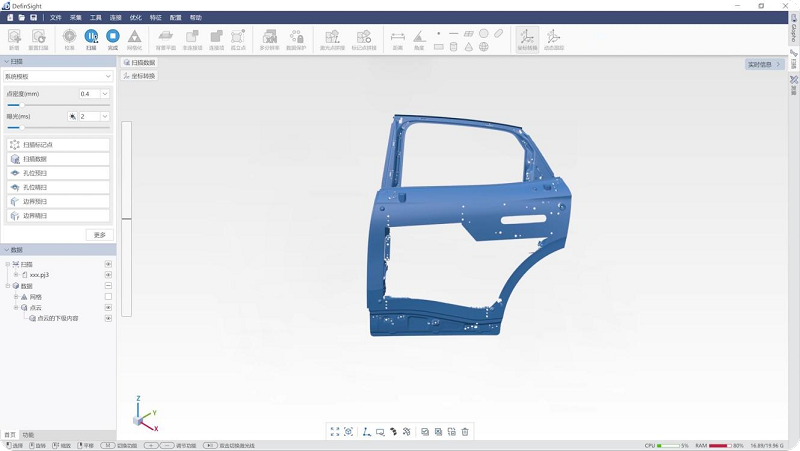Open the 点密度 0.4 value dropdown
Screen dimensions: 800x451
[105, 94]
